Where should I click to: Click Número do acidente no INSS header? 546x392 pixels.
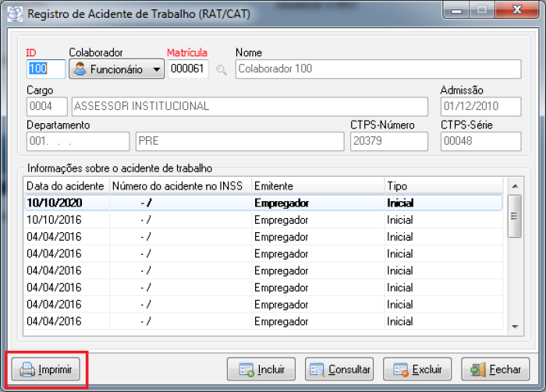click(178, 186)
